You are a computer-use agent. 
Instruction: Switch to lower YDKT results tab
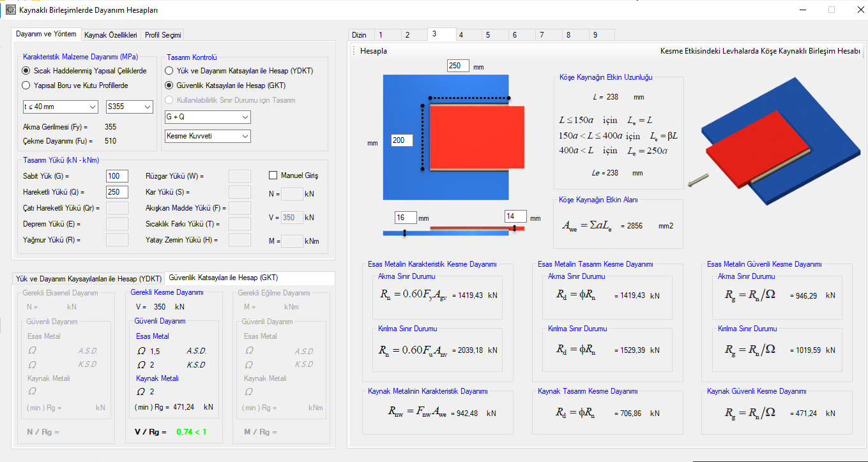click(88, 279)
